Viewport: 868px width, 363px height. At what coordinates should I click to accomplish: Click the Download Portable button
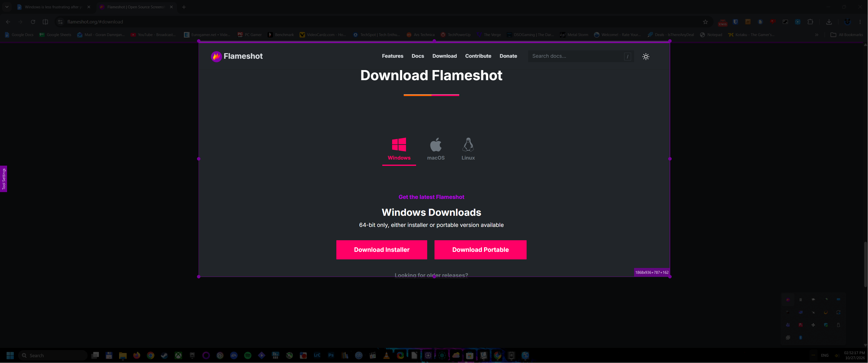point(480,250)
